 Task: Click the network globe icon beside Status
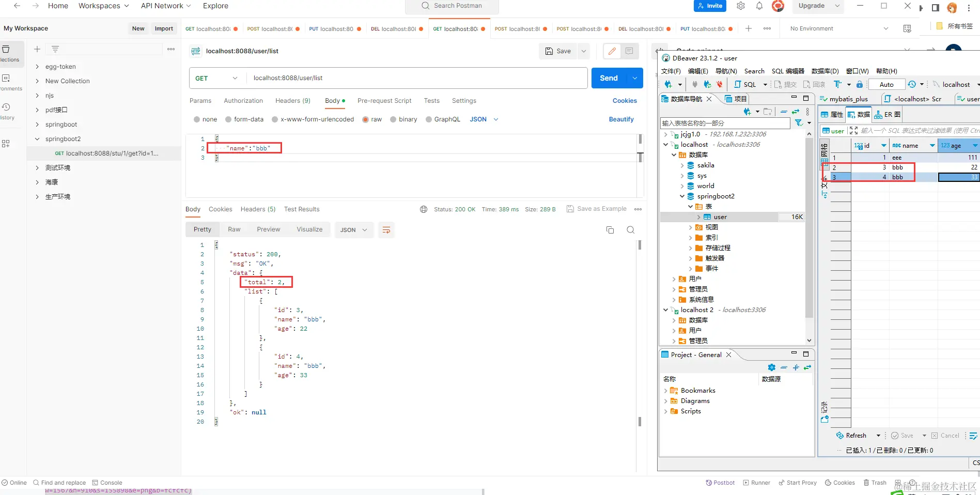pyautogui.click(x=424, y=209)
